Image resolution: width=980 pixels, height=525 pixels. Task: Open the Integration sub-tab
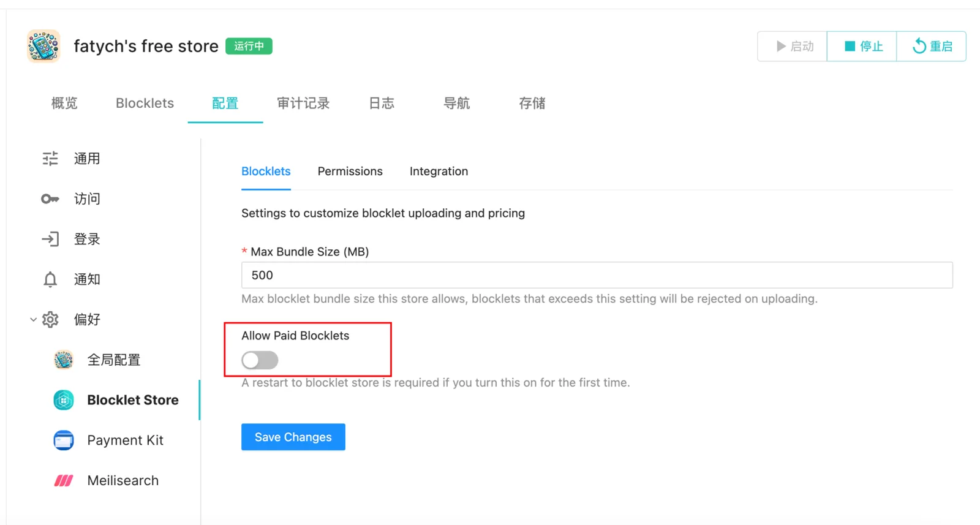(x=439, y=172)
